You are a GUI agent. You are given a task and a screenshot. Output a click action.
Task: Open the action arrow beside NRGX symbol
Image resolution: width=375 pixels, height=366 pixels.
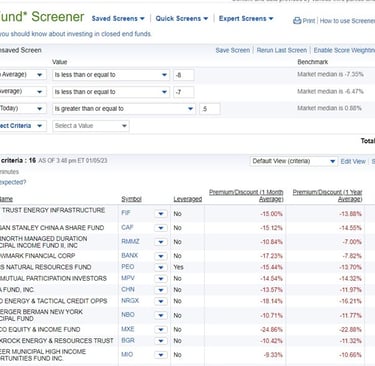[161, 301]
